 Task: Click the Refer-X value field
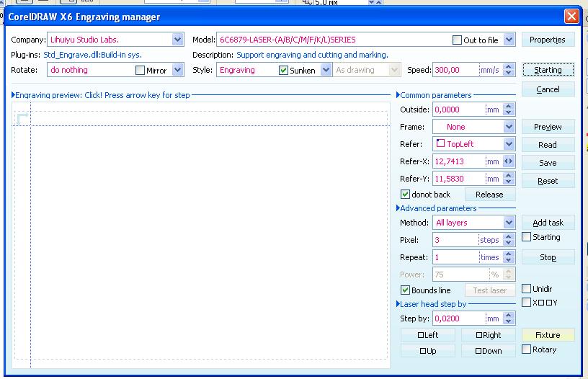pyautogui.click(x=459, y=161)
